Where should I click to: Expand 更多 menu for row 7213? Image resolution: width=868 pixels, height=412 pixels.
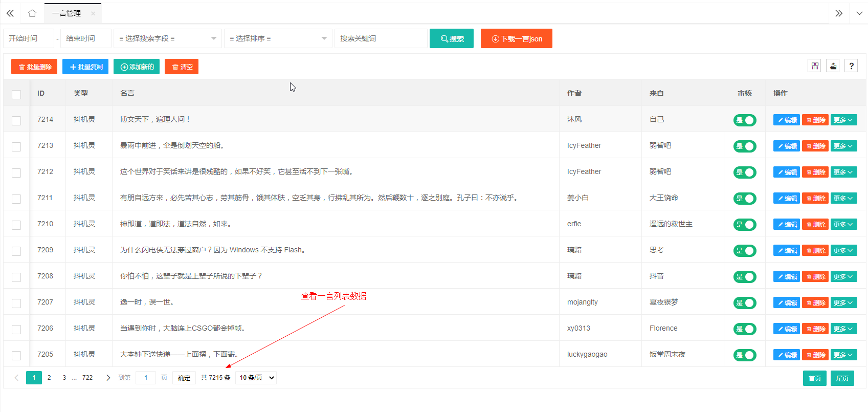(x=844, y=146)
